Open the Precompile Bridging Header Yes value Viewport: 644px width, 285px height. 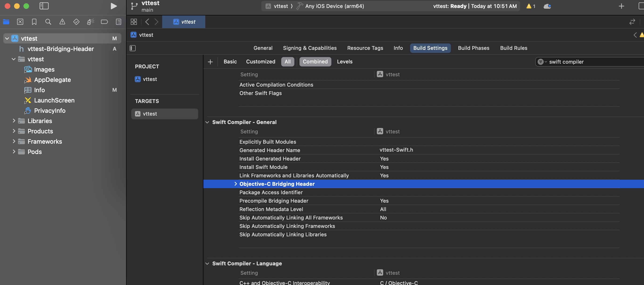click(384, 201)
